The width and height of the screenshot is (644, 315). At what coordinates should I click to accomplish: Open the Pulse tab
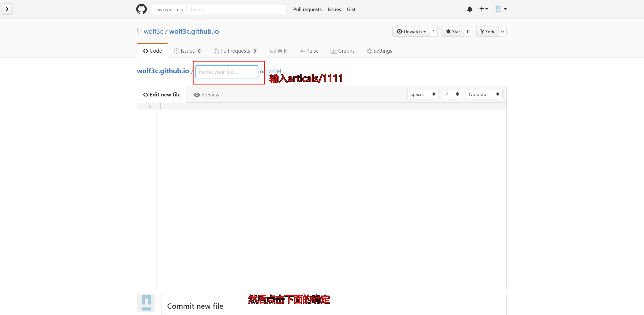pos(309,51)
